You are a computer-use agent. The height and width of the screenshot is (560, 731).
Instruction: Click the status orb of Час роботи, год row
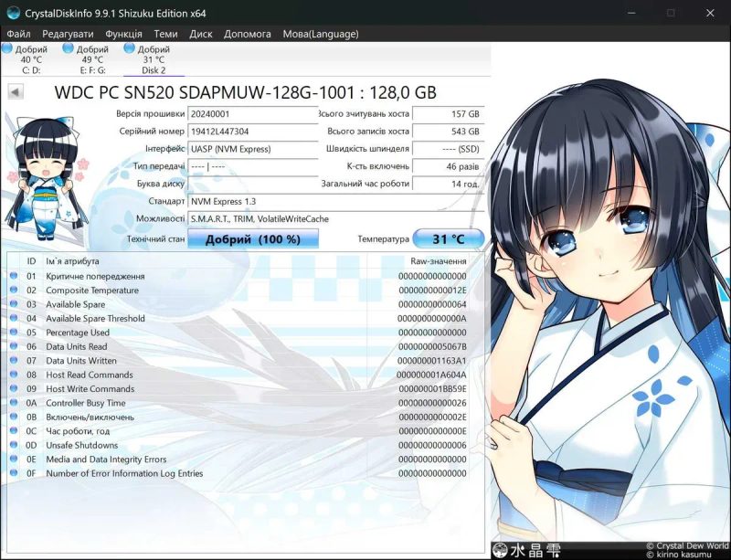point(14,430)
